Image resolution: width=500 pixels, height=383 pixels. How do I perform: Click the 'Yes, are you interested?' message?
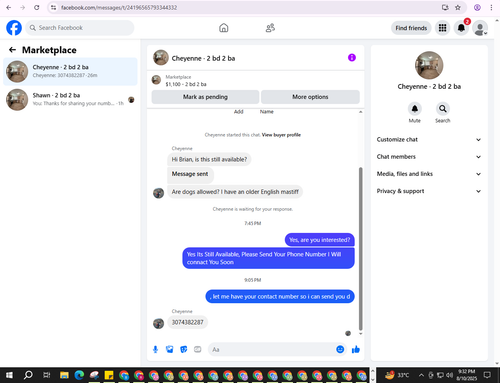click(x=320, y=240)
